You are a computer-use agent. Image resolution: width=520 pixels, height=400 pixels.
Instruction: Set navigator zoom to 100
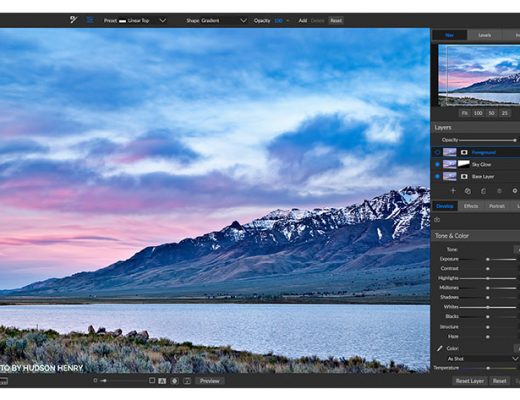(478, 113)
